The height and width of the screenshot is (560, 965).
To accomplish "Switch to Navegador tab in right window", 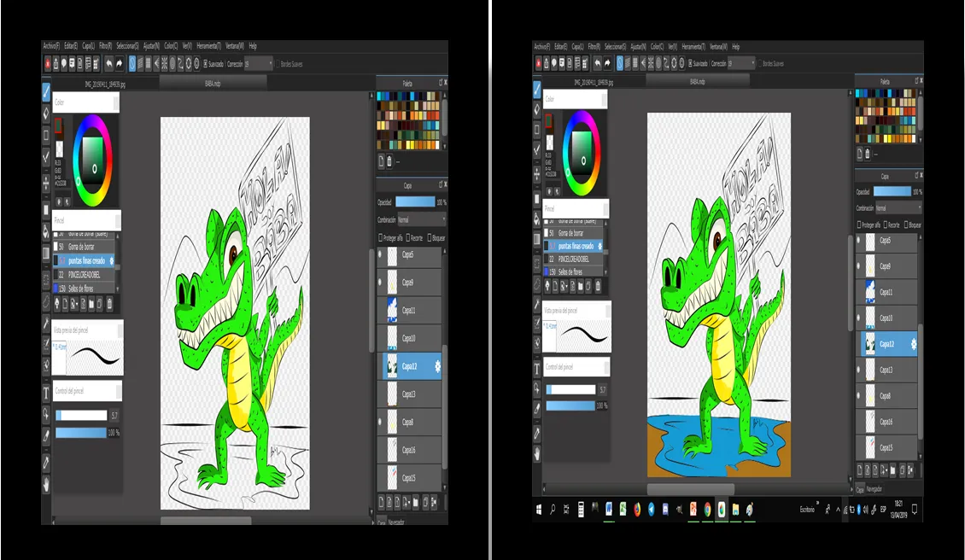I will pos(874,488).
